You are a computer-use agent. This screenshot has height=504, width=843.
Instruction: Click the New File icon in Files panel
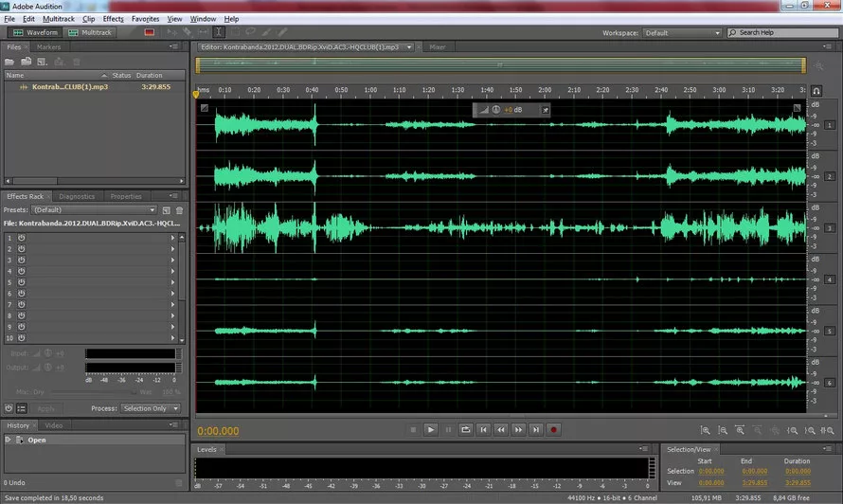point(42,62)
